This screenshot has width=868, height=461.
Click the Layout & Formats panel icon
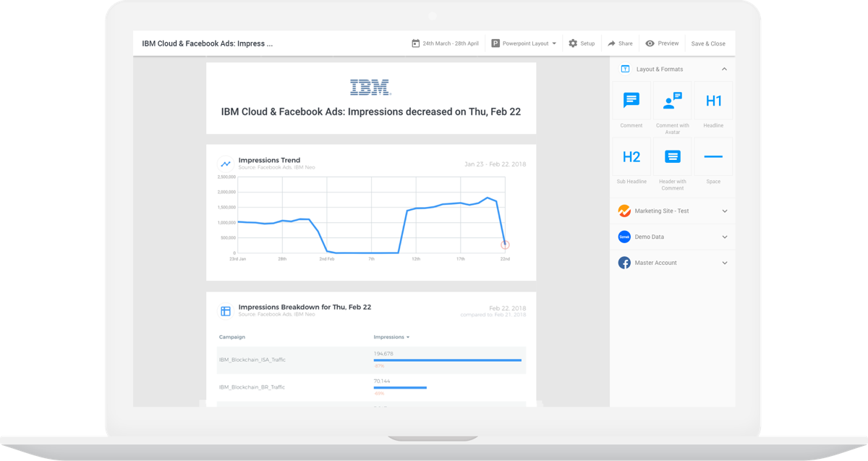tap(625, 69)
